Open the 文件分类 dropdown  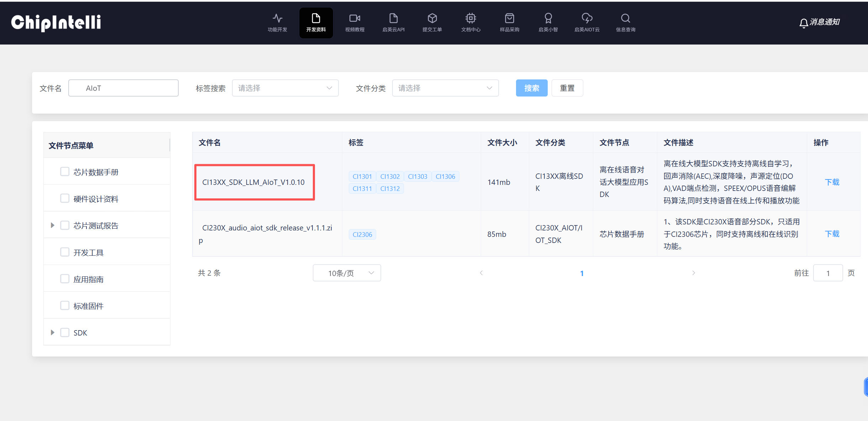[445, 88]
